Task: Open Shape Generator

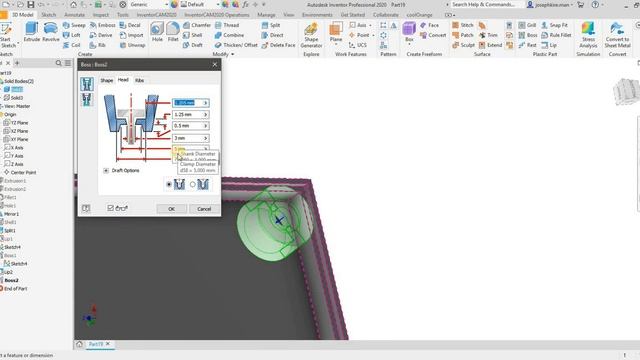Action: coord(311,35)
